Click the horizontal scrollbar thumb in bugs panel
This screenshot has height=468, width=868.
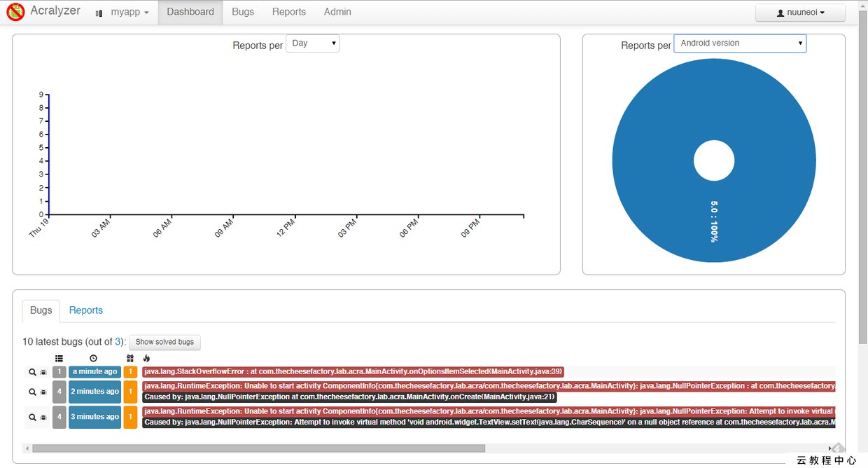tap(258, 448)
